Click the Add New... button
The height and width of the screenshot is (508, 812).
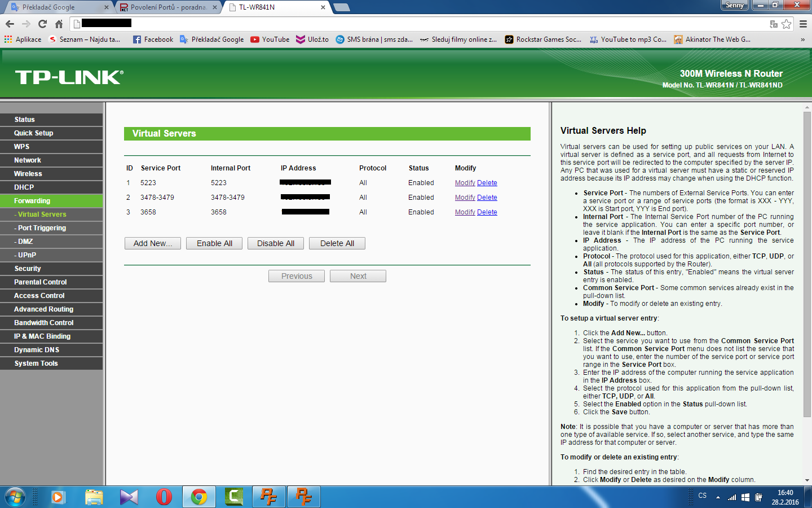pyautogui.click(x=153, y=243)
